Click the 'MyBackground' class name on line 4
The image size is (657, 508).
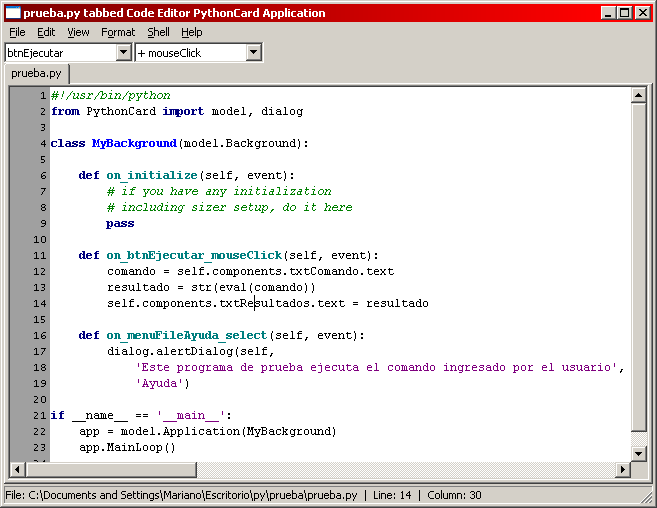click(x=134, y=143)
